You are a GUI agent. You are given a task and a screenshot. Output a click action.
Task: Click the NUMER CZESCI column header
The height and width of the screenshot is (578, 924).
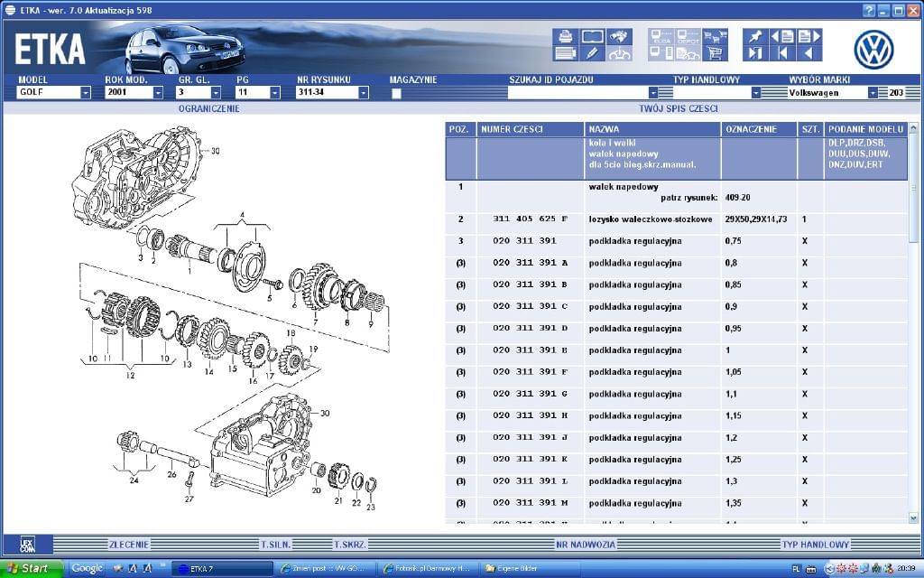pyautogui.click(x=531, y=129)
